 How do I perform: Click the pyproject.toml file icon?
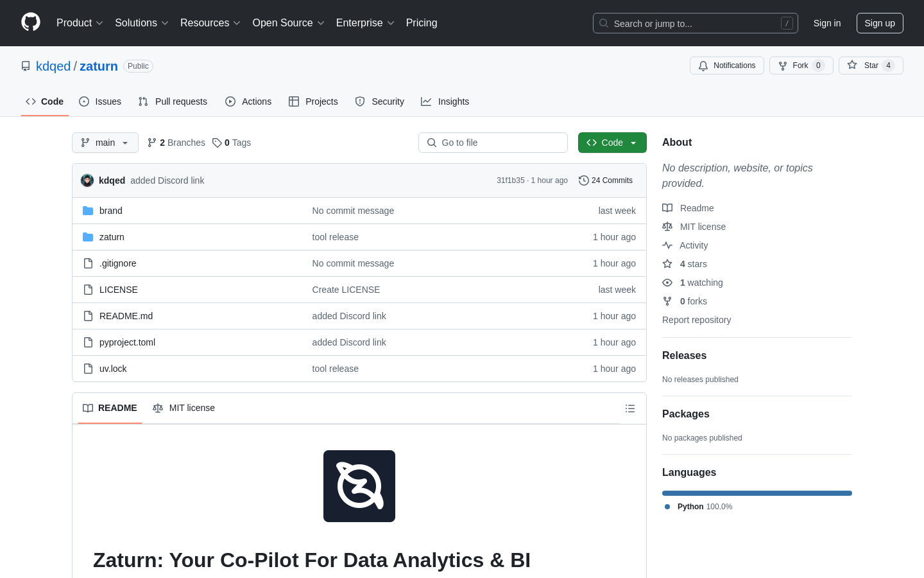[88, 342]
